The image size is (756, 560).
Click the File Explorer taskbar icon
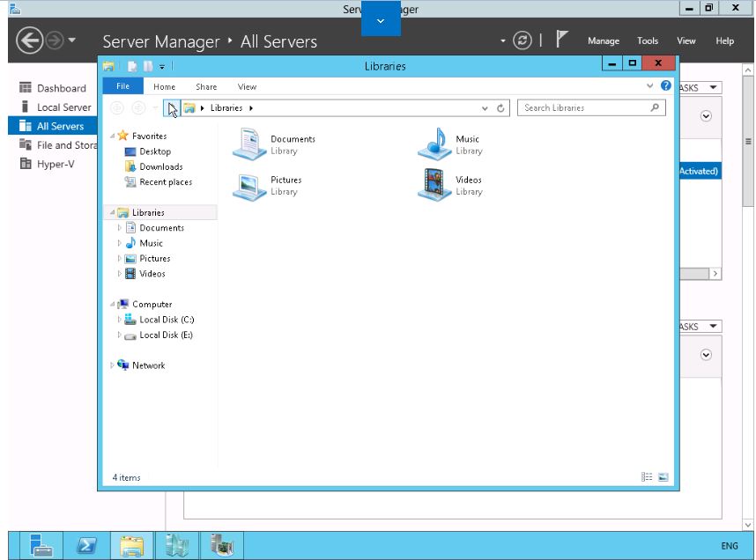(132, 545)
